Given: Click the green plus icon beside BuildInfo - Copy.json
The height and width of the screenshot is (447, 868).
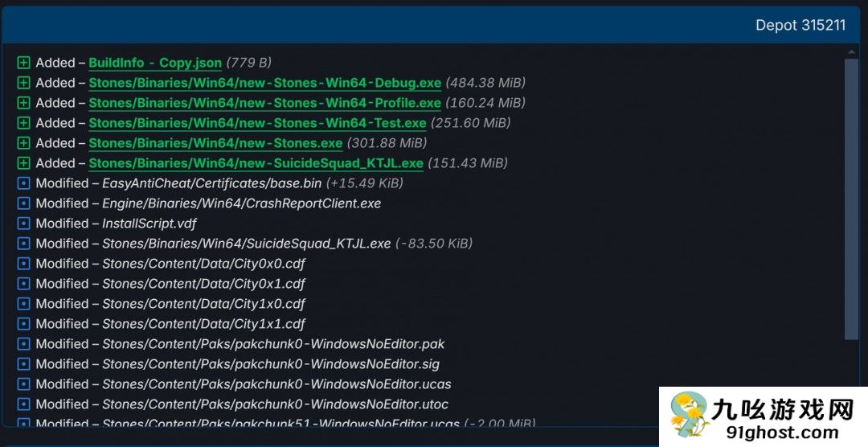Looking at the screenshot, I should (23, 63).
